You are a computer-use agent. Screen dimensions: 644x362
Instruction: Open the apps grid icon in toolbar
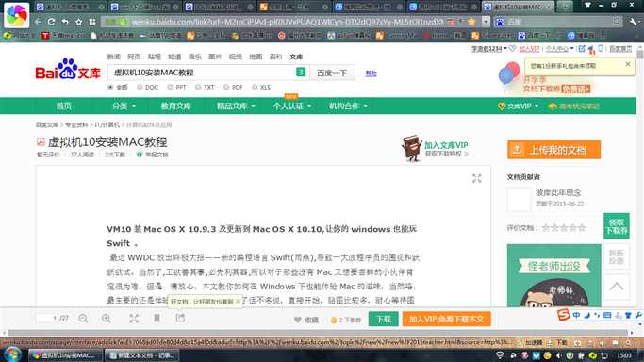point(92,22)
